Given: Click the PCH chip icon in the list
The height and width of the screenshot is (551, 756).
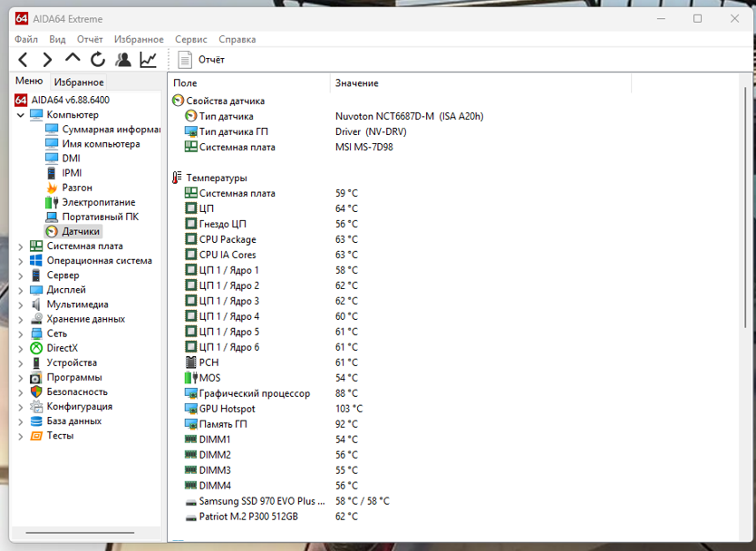Looking at the screenshot, I should (191, 362).
